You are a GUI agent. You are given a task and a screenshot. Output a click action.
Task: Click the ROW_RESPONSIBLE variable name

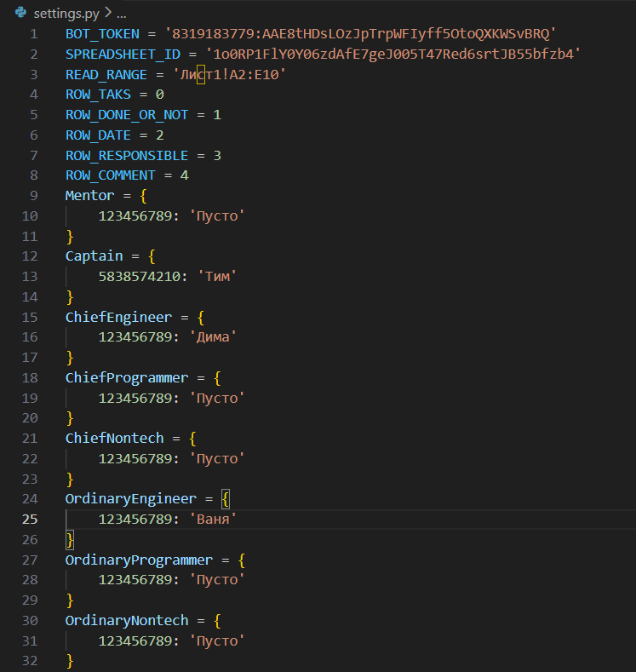point(127,156)
